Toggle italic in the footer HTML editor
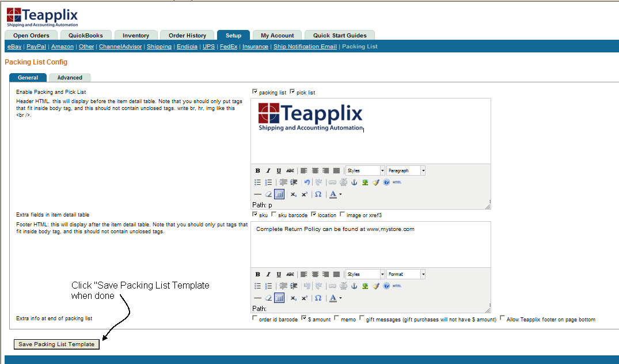619x364 pixels. (x=268, y=274)
